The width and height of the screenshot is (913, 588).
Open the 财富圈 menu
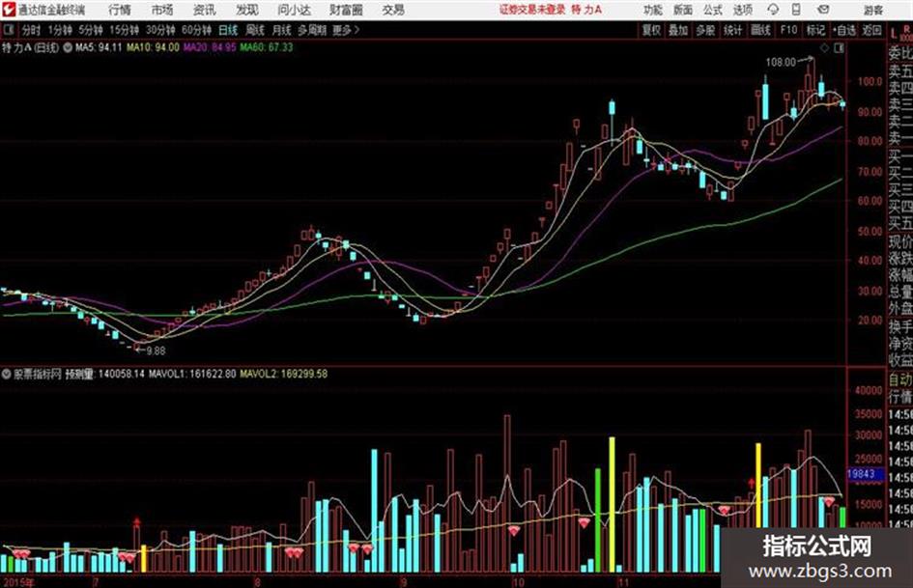pyautogui.click(x=346, y=10)
